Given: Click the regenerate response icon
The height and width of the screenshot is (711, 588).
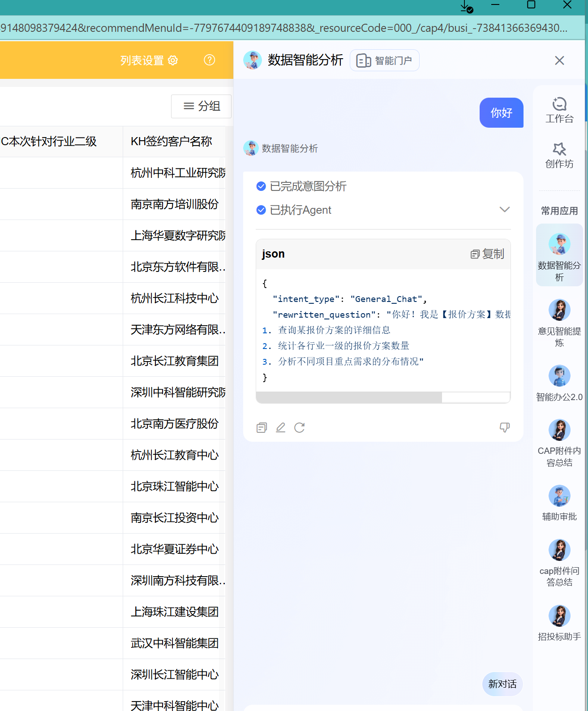Looking at the screenshot, I should 299,427.
